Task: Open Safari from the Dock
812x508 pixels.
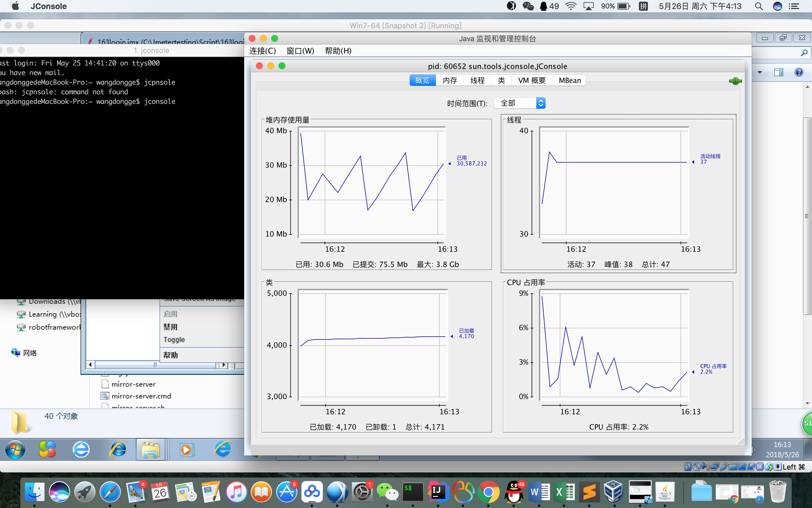Action: [x=110, y=492]
